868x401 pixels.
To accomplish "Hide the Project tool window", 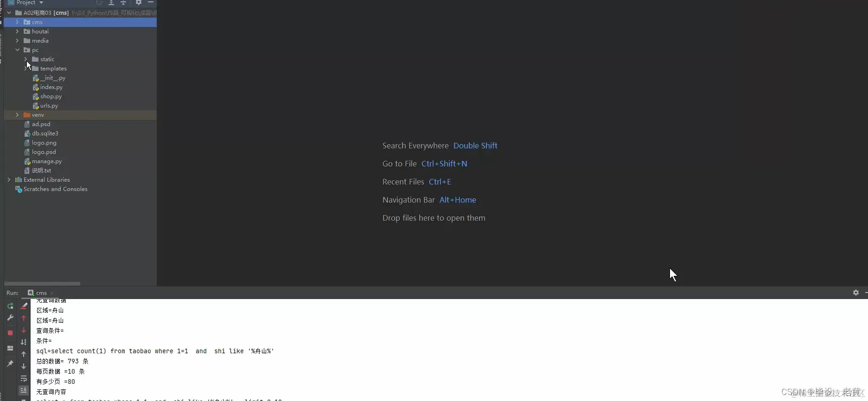I will [151, 3].
